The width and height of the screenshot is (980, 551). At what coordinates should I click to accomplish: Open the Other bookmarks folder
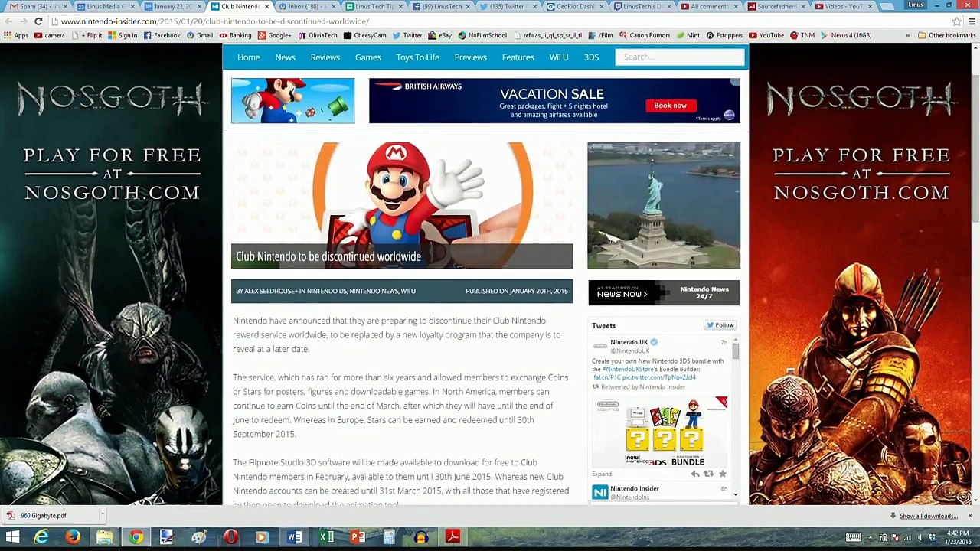coord(946,35)
